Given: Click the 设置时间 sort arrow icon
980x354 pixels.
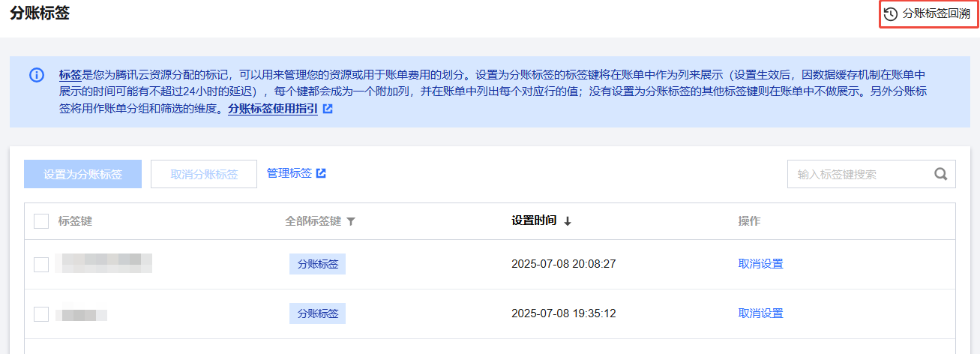Looking at the screenshot, I should 568,221.
